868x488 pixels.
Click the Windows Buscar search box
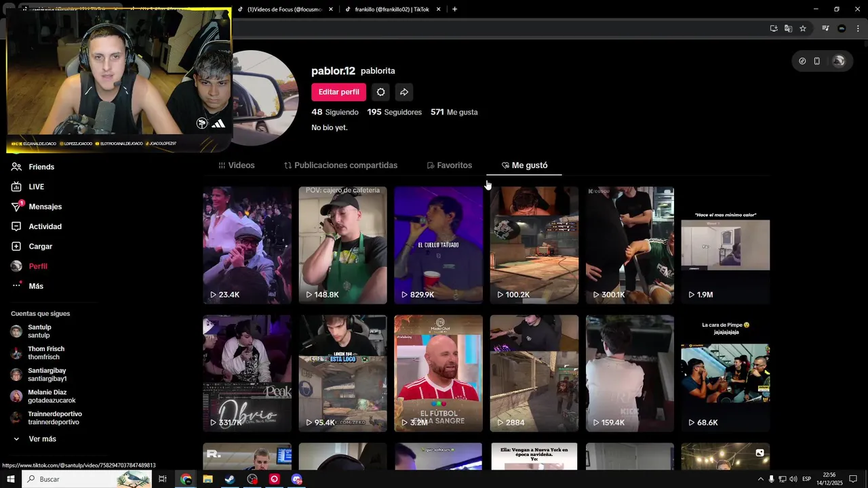[87, 479]
